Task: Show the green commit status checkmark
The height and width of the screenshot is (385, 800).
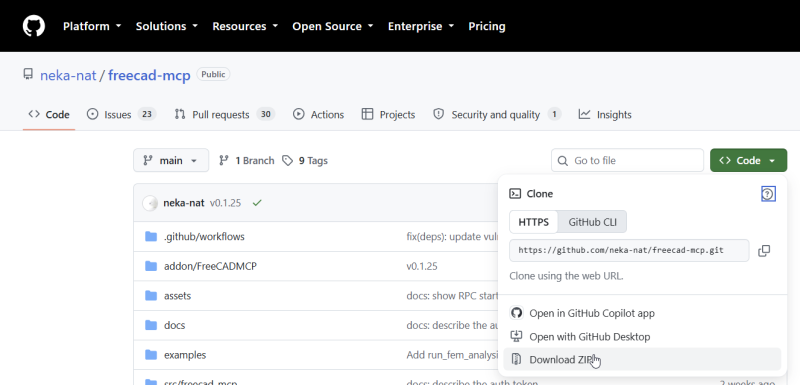Action: coord(257,203)
